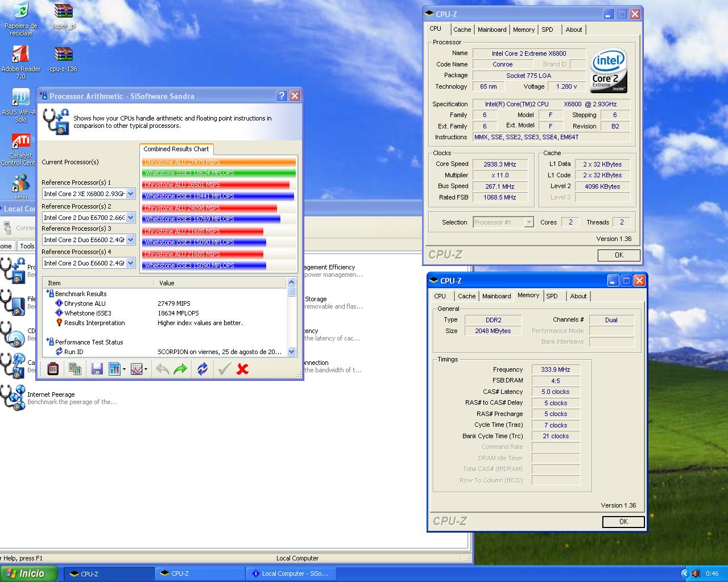Select the cpu-z-136 desktop archive icon
The width and height of the screenshot is (728, 582).
(x=64, y=59)
